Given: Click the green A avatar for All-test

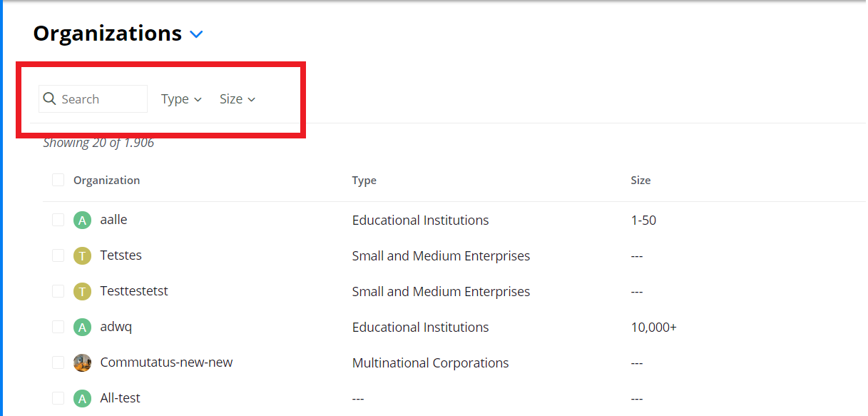Looking at the screenshot, I should (x=83, y=398).
